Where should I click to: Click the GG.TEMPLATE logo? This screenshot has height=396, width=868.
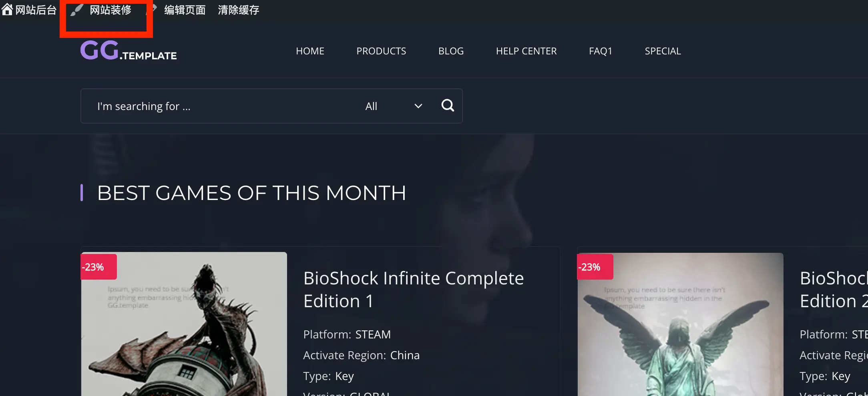[x=129, y=50]
